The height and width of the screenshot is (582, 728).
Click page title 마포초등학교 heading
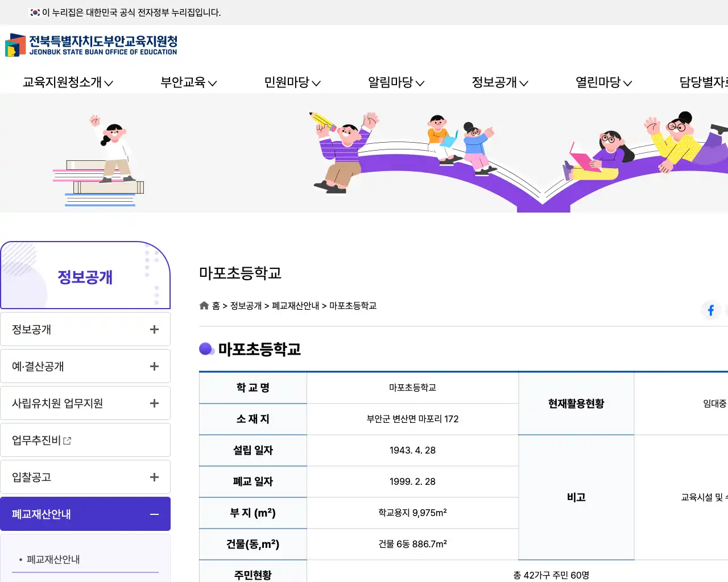(x=240, y=273)
